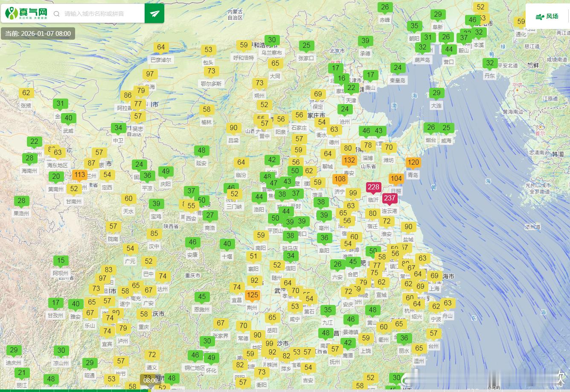The image size is (570, 392).
Task: Open the 85 marker at 汉中
Action: 154,234
